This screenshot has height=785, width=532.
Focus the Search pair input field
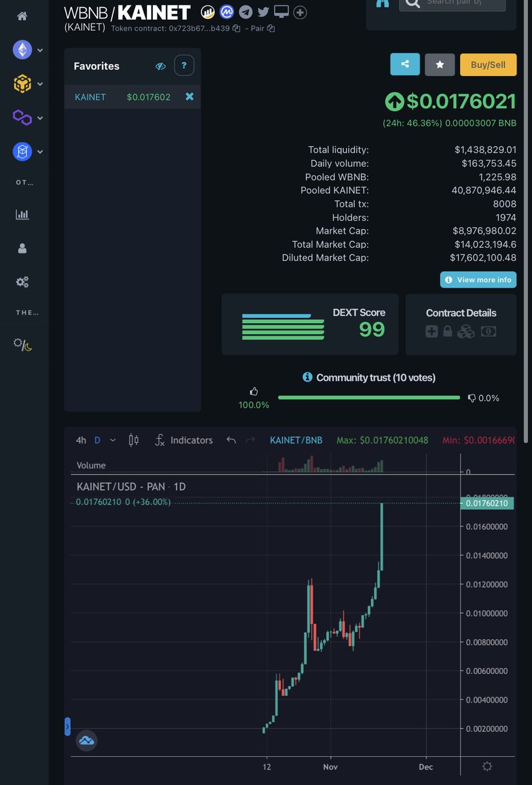[452, 3]
